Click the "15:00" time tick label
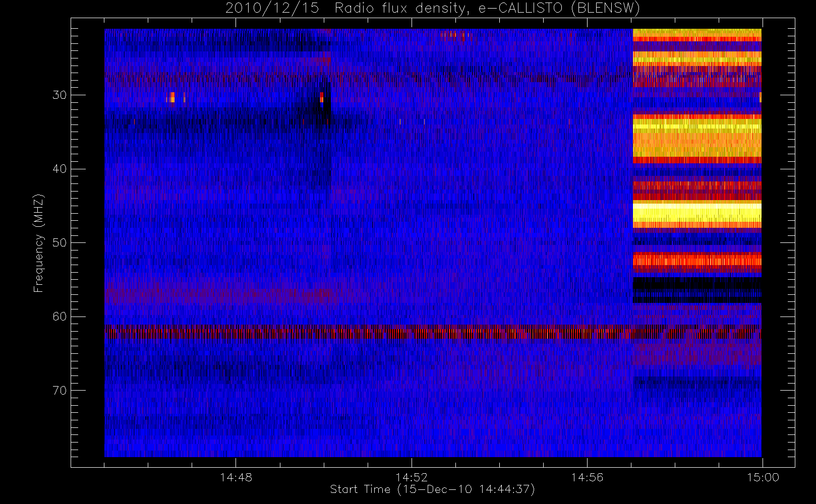Viewport: 816px width, 504px height. [763, 477]
